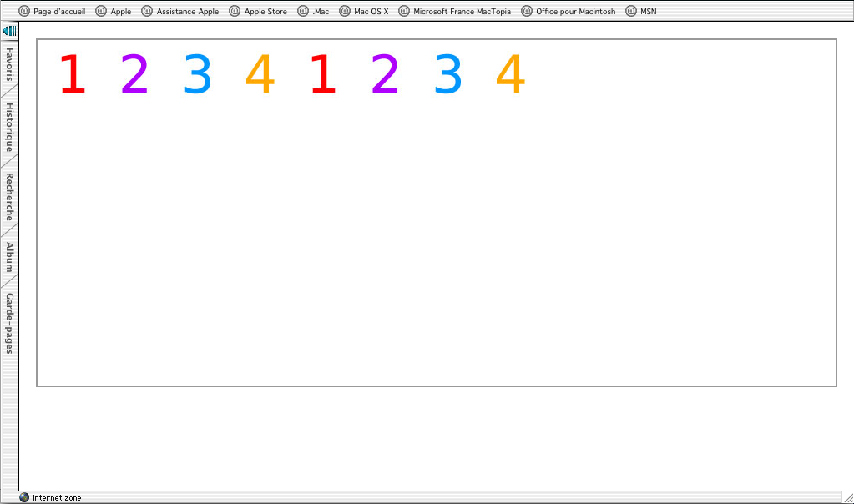Click the @ icon beside Apple Store

point(235,12)
